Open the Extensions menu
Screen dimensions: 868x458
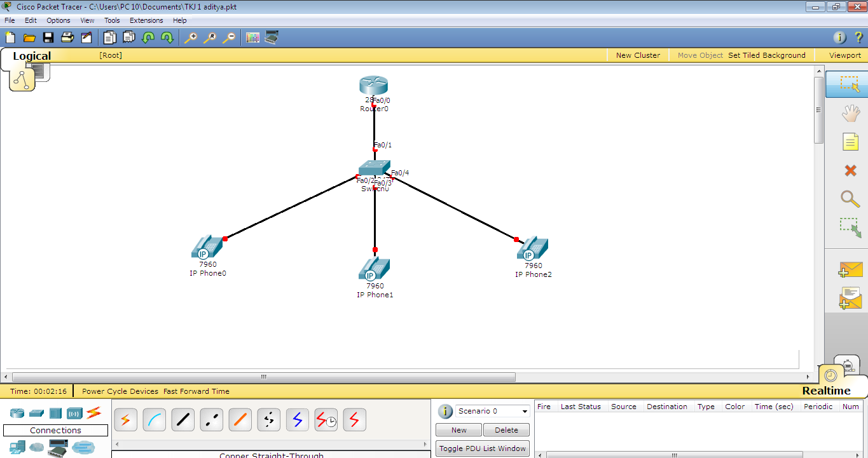click(x=146, y=20)
